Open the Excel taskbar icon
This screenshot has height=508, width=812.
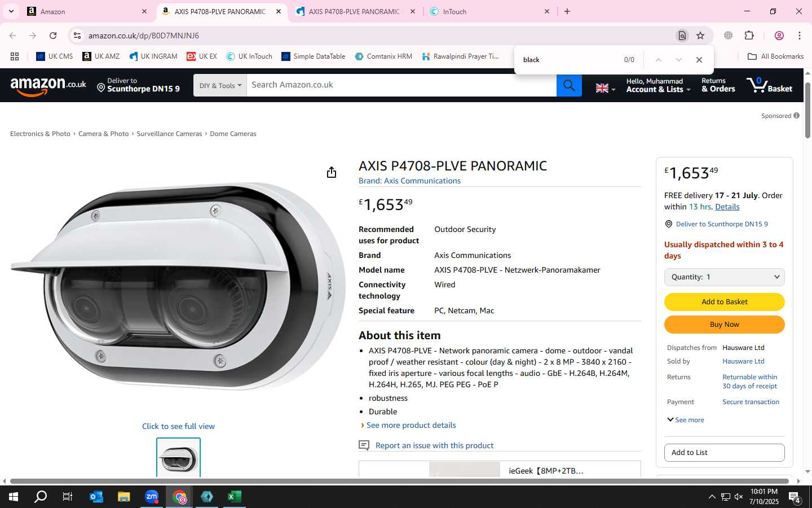tap(235, 497)
